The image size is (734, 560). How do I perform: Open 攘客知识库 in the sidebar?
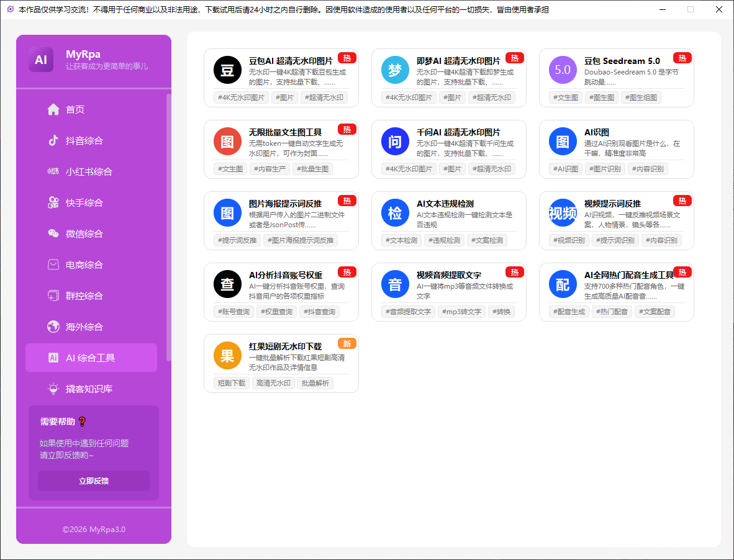[x=91, y=389]
